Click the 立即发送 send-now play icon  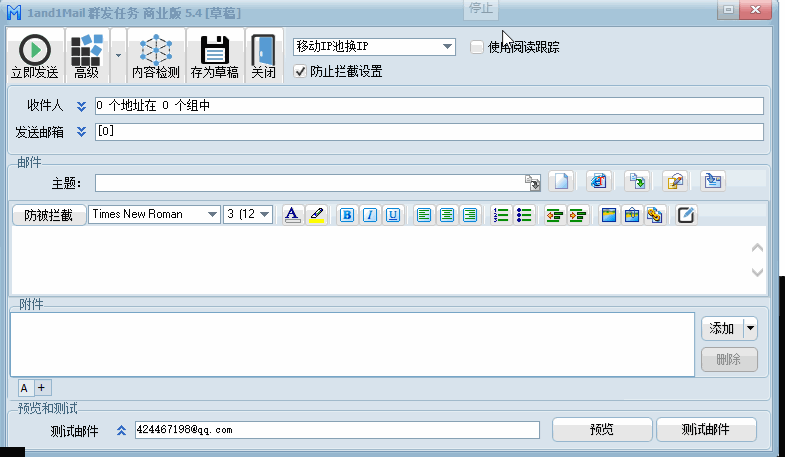[35, 50]
